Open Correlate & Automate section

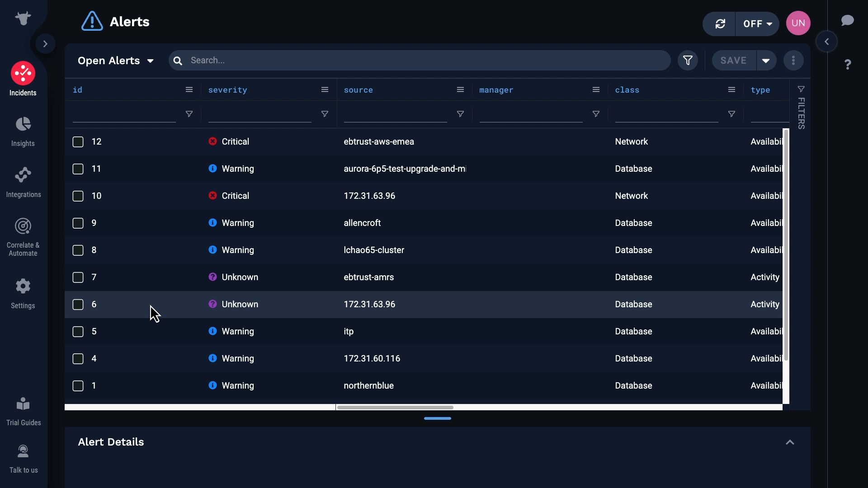(x=23, y=237)
